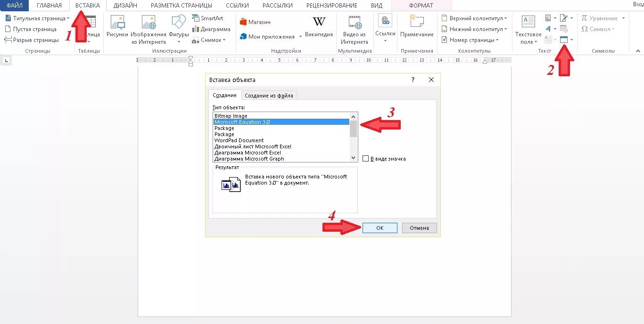The height and width of the screenshot is (324, 644).
Task: Switch to the РЕЦЕНЗИРОВАНИЕ tab
Action: pyautogui.click(x=331, y=6)
